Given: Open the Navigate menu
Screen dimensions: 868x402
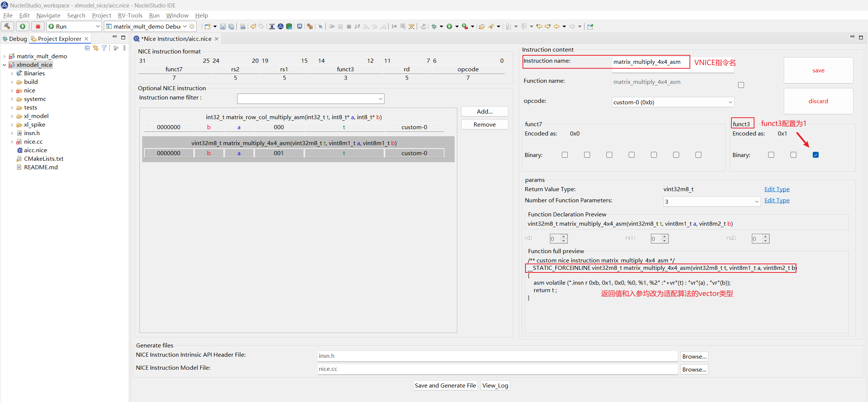Looking at the screenshot, I should tap(48, 15).
